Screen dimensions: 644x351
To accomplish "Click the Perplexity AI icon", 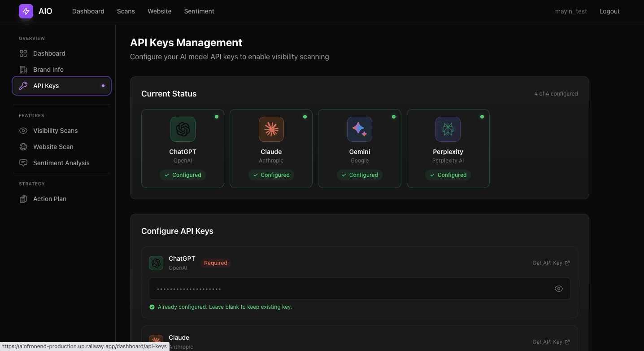I will pyautogui.click(x=448, y=129).
